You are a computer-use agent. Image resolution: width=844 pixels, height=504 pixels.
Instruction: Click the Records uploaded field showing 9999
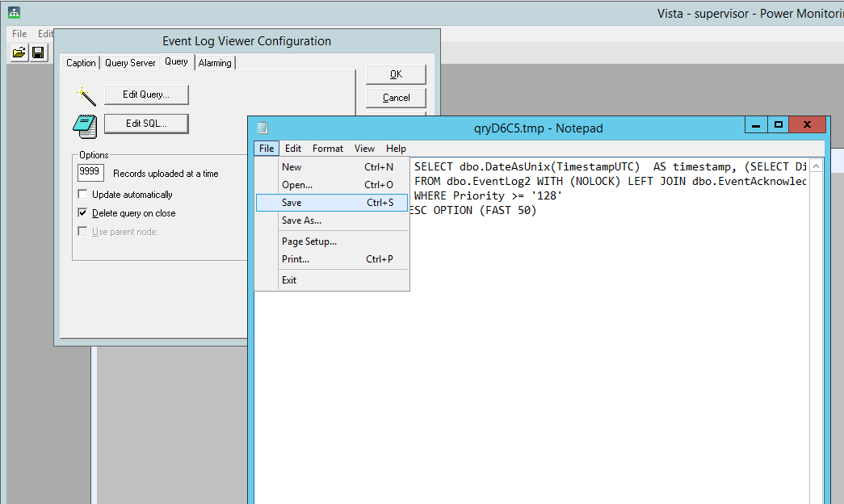[x=90, y=172]
